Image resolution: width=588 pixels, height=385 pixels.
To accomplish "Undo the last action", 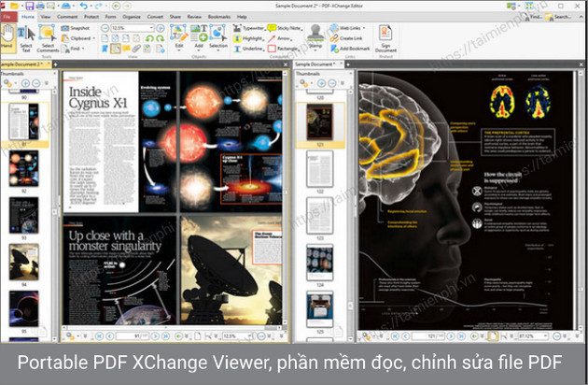I will click(x=83, y=6).
